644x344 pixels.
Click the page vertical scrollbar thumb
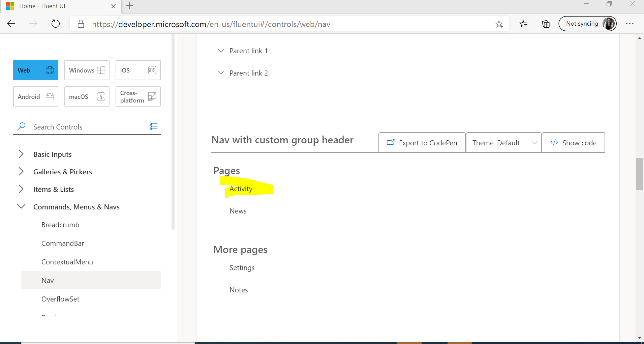pos(640,174)
